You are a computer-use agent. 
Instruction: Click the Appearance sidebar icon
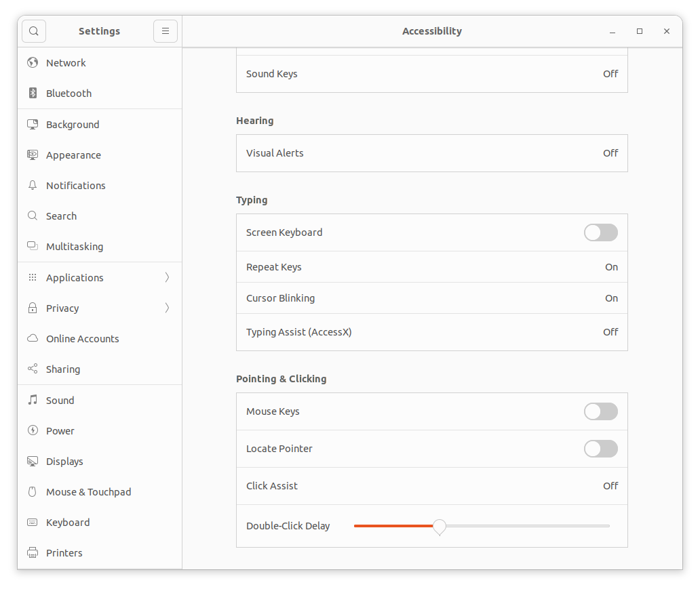pos(33,155)
